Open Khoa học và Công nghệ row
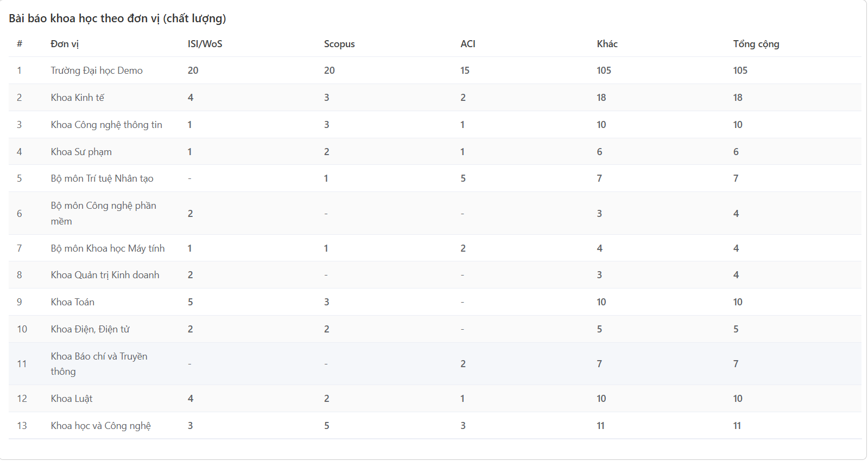 coord(101,426)
